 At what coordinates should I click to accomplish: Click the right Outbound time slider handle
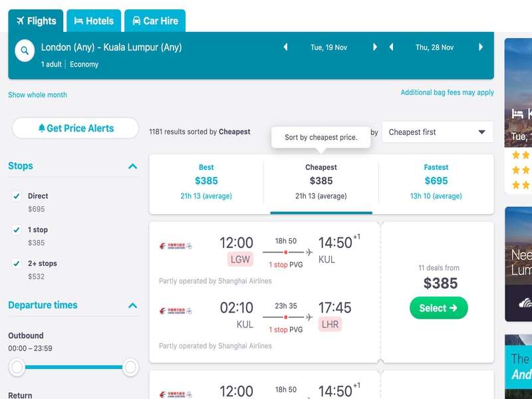coord(130,367)
